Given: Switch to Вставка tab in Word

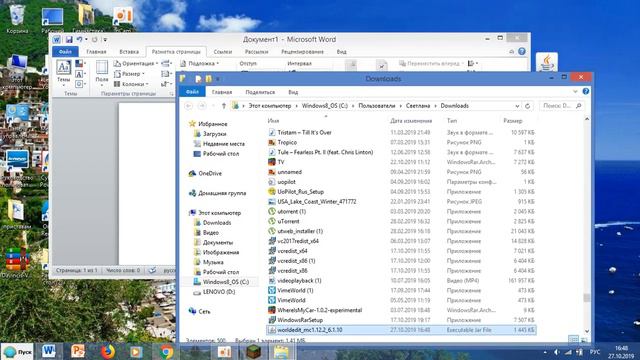Looking at the screenshot, I should click(129, 52).
